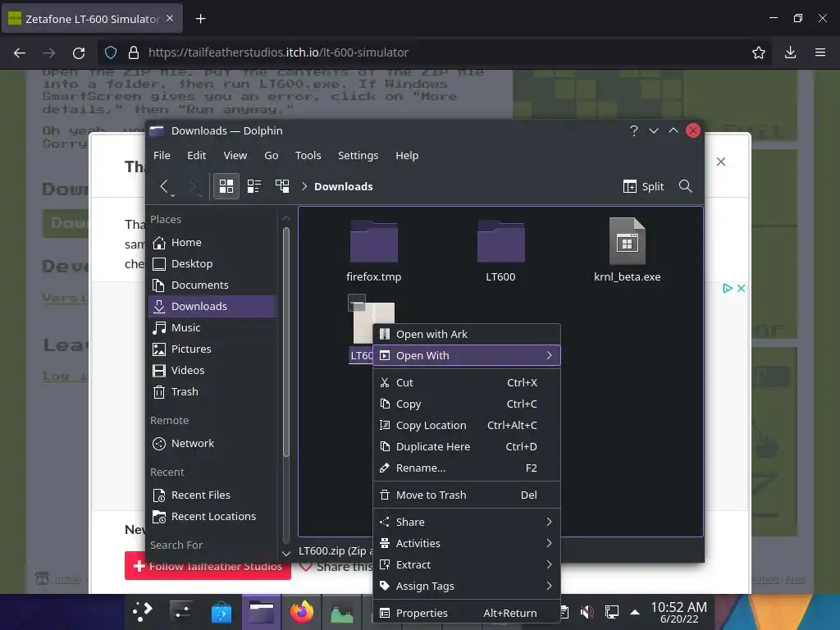
Task: Open Dolphin Edit menu
Action: click(197, 155)
